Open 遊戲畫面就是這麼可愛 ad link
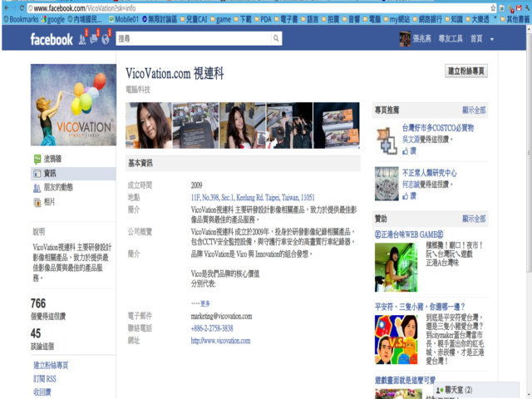Viewport: 532px width, 399px height. (405, 381)
